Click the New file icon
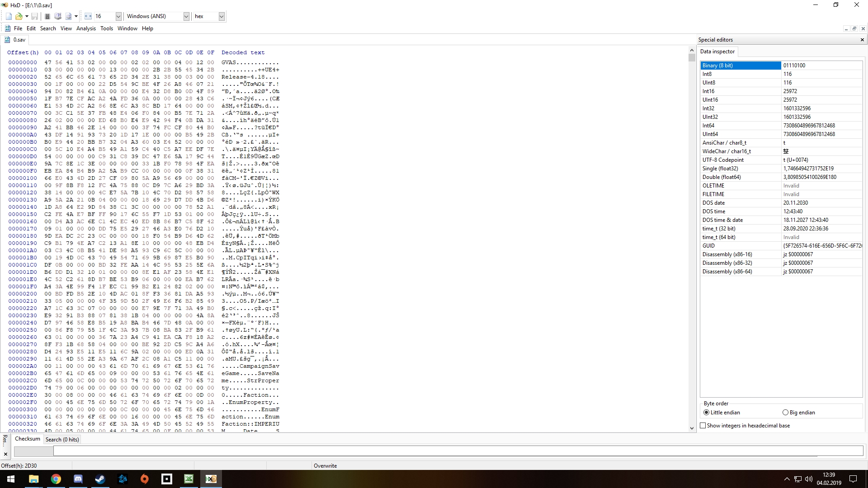868x488 pixels. (x=9, y=16)
